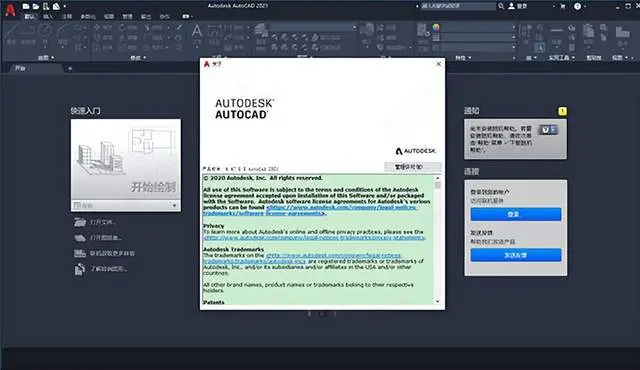This screenshot has height=370, width=640.
Task: Open the Insert (插入) ribbon tab
Action: pos(48,17)
